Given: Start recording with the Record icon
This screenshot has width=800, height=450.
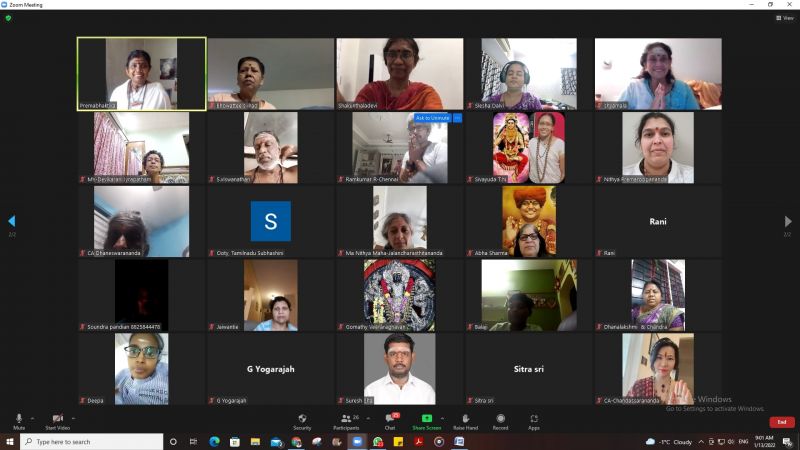Looking at the screenshot, I should (x=501, y=419).
